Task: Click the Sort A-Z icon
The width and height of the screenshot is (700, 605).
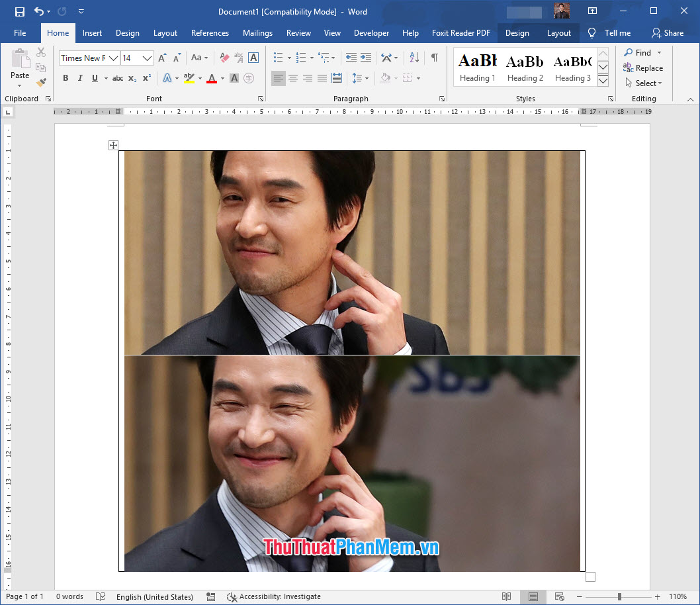Action: (414, 58)
